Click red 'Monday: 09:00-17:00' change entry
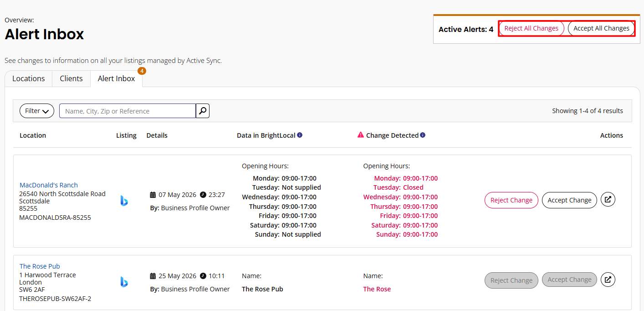The image size is (644, 311). (406, 178)
